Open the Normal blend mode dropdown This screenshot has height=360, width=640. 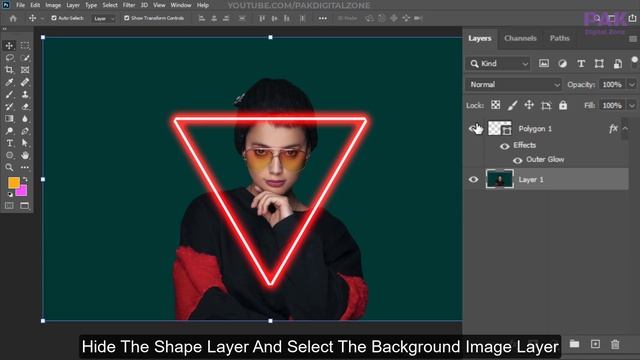pos(514,84)
